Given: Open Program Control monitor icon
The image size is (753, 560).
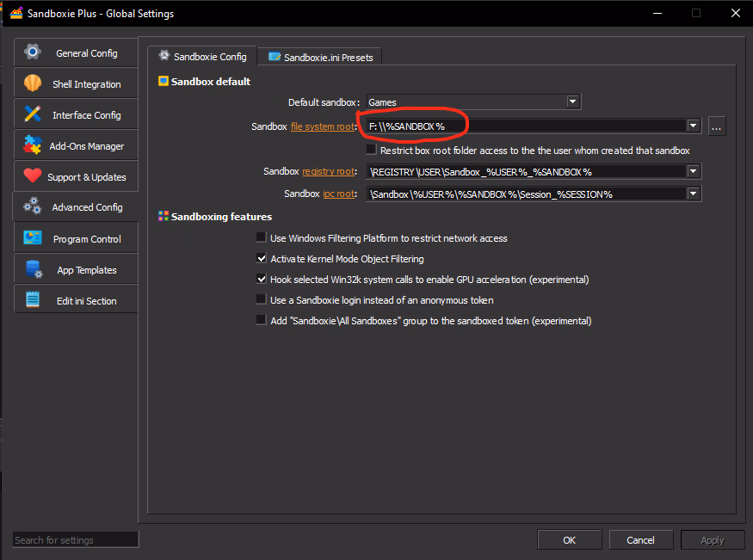Looking at the screenshot, I should (33, 238).
